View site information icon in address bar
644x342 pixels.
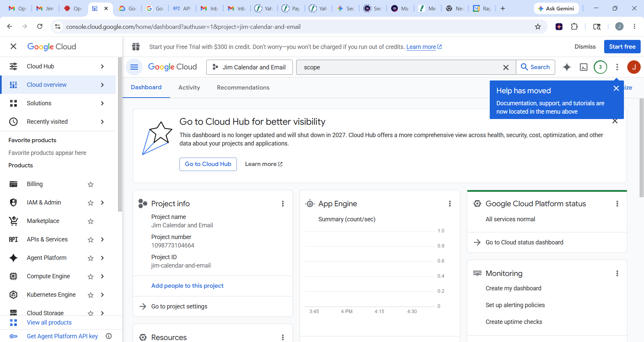pos(58,26)
